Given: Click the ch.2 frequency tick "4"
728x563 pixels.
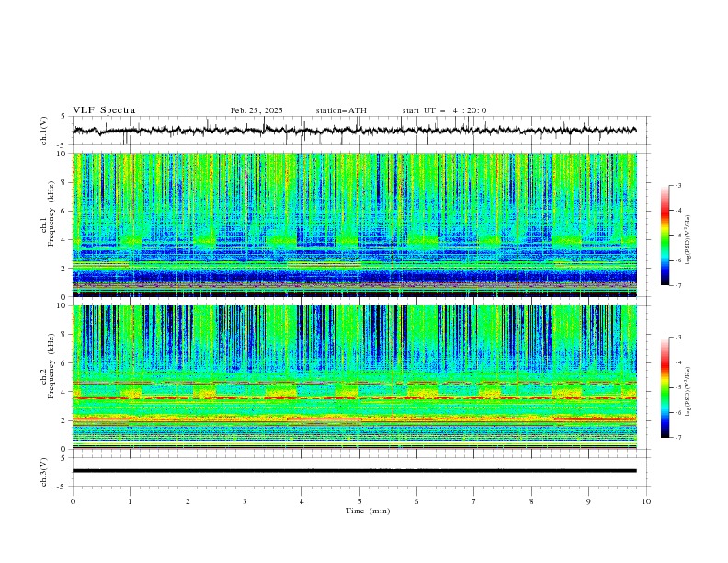Looking at the screenshot, I should 64,392.
